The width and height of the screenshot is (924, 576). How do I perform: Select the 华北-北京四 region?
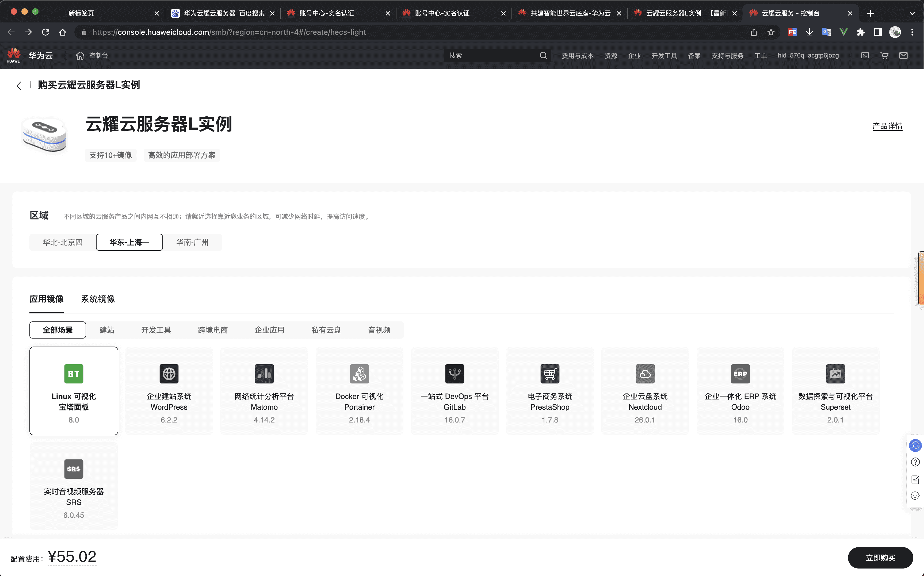click(x=63, y=242)
